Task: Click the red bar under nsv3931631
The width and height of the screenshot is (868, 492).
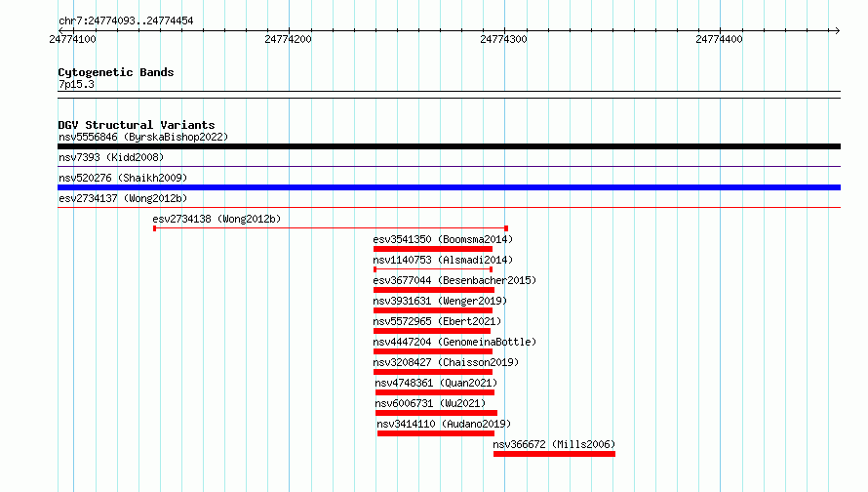Action: click(x=433, y=310)
